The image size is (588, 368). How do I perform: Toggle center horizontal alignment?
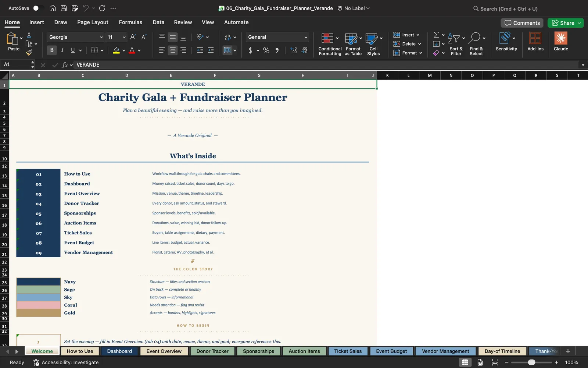coord(172,50)
